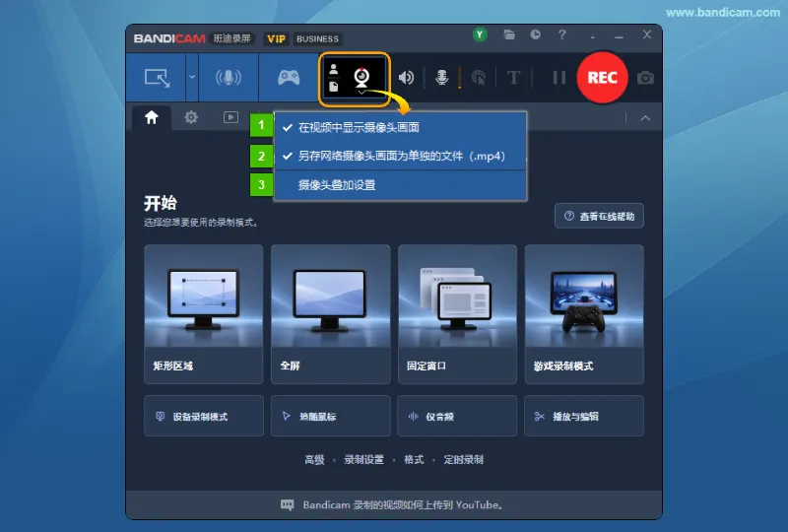Minimize the Bandicam window
The image size is (788, 532).
point(620,35)
